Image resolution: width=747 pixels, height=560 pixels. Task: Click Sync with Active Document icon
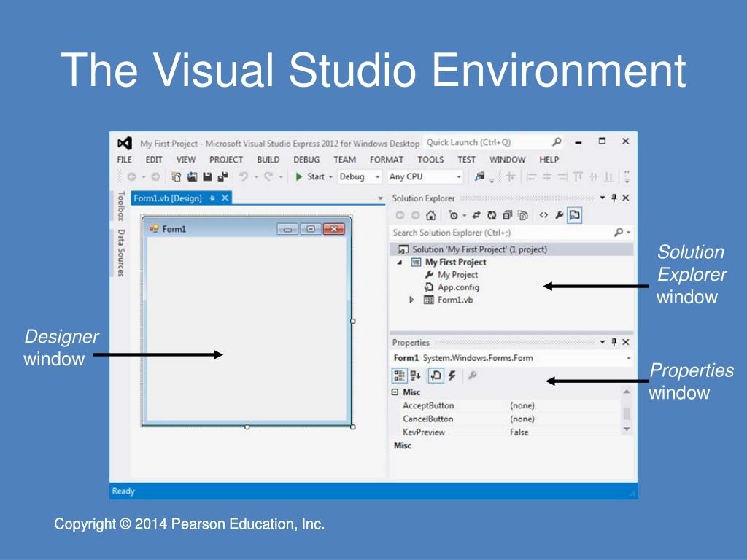476,216
